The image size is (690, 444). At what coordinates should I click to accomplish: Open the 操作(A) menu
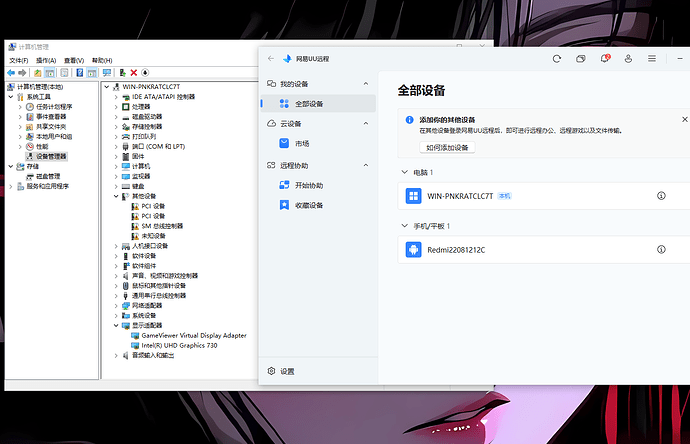point(46,60)
